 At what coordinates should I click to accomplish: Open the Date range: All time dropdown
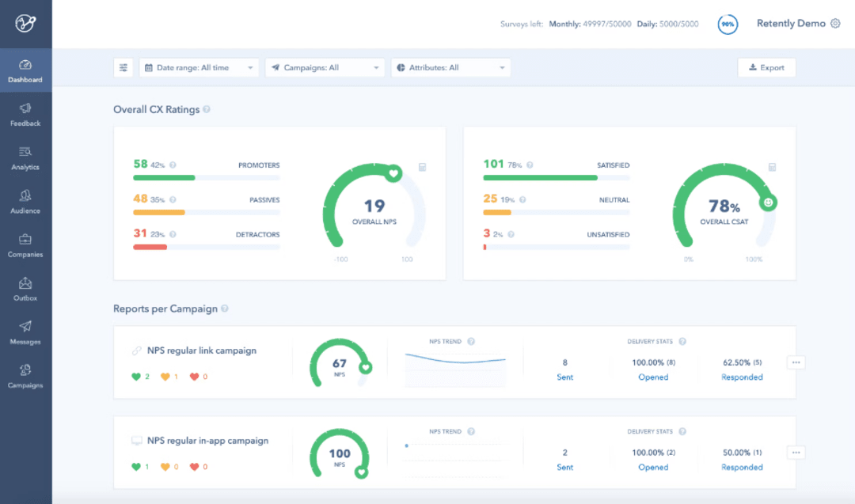coord(199,67)
